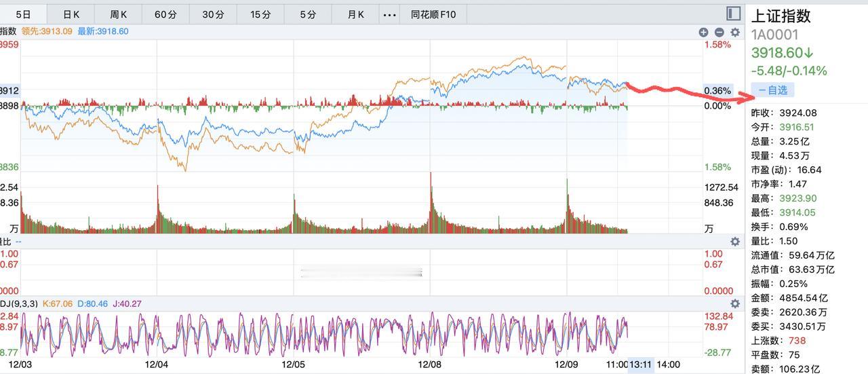Click the KDJ J:40.27 value label
Image resolution: width=868 pixels, height=374 pixels.
pos(128,303)
